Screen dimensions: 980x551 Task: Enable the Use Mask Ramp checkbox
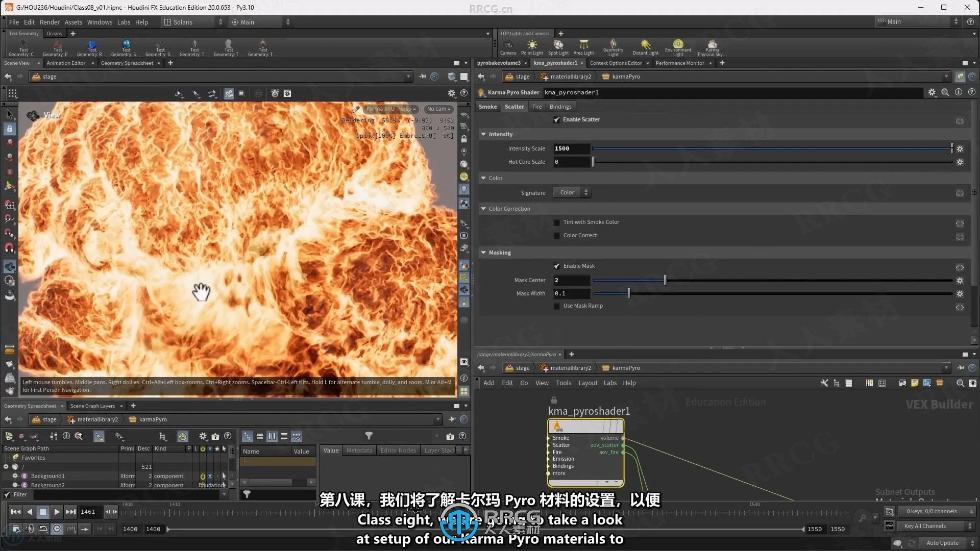click(556, 306)
